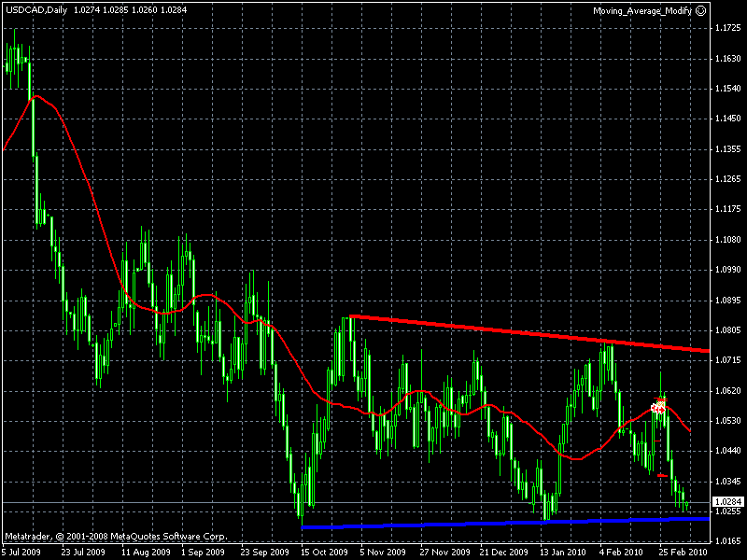
Task: Click the 1.1355 price scale label
Action: click(728, 149)
